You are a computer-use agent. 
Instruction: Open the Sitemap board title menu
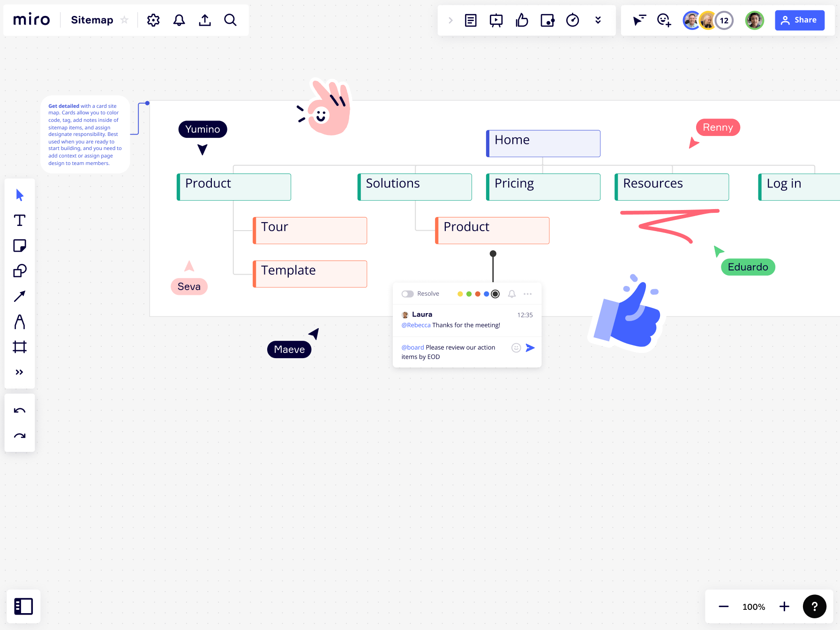92,20
